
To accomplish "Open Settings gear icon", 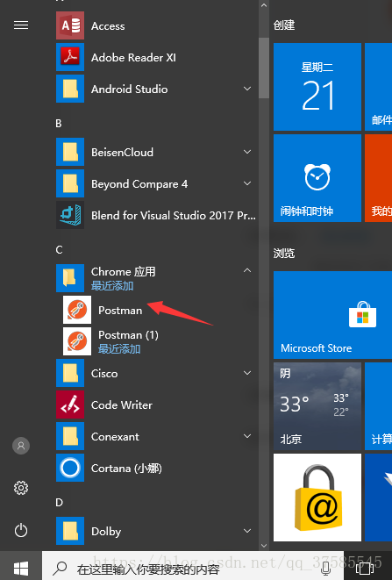I will coord(21,488).
